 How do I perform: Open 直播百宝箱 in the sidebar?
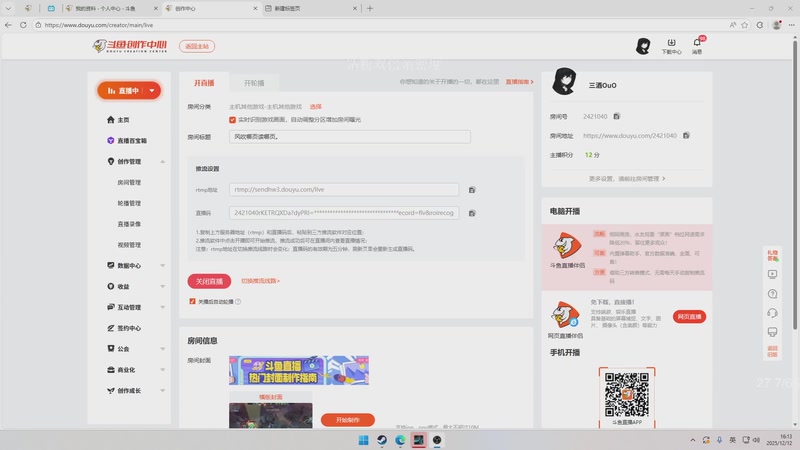127,141
